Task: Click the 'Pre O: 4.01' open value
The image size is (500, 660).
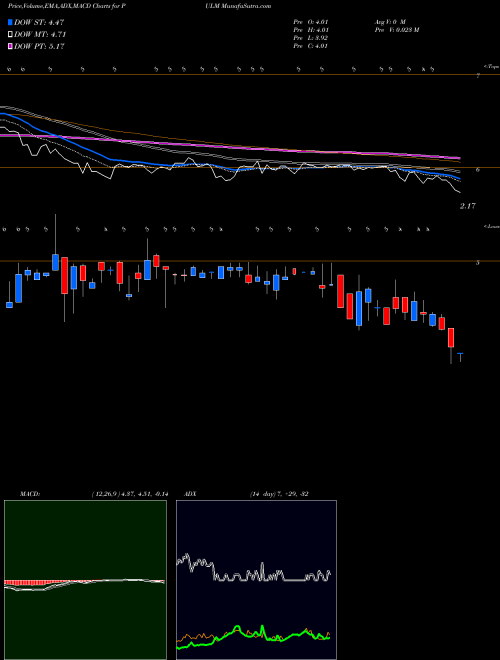Action: 311,22
